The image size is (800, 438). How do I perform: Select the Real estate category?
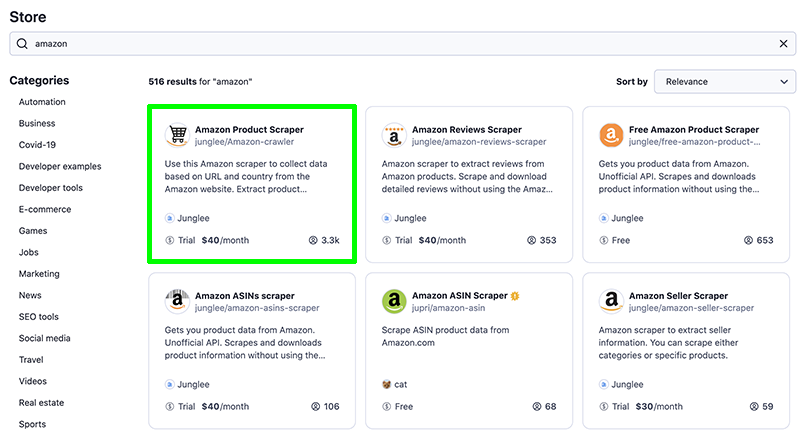click(x=41, y=403)
